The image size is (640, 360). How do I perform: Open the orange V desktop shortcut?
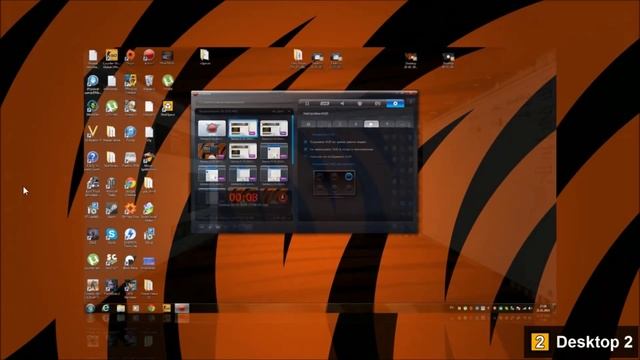93,131
